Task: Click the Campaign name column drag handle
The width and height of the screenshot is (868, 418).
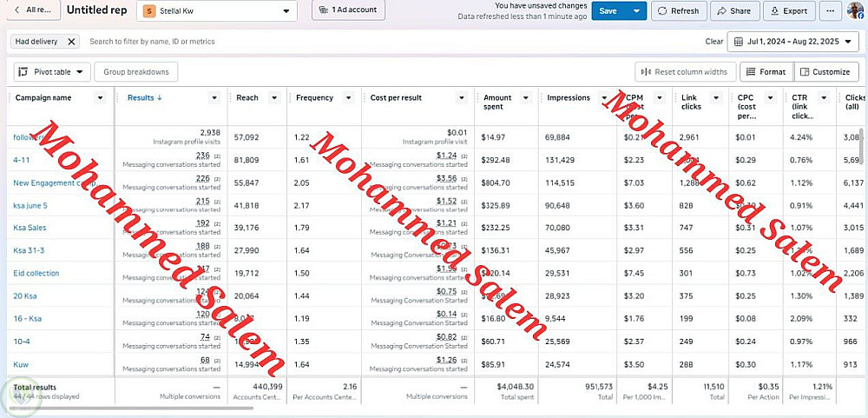Action: (10, 98)
